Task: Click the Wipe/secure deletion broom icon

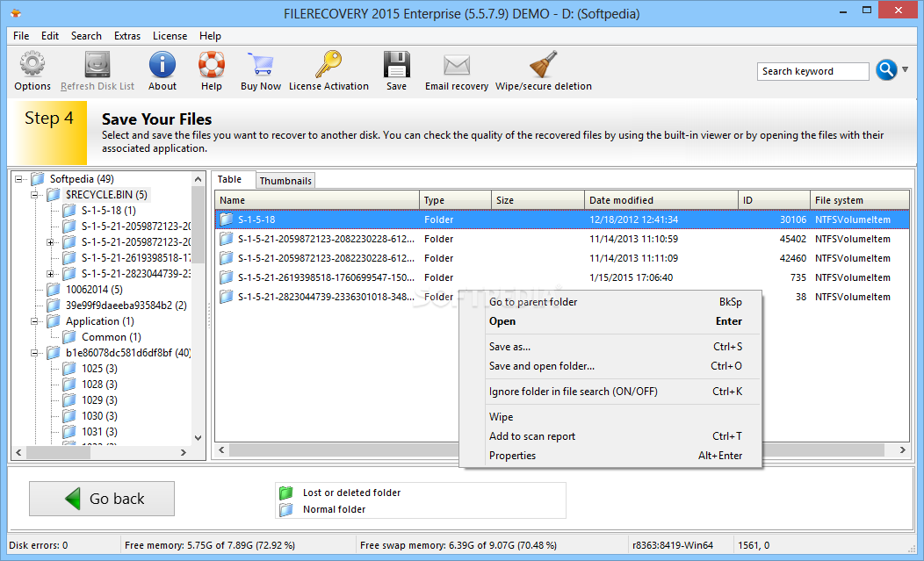Action: 544,64
